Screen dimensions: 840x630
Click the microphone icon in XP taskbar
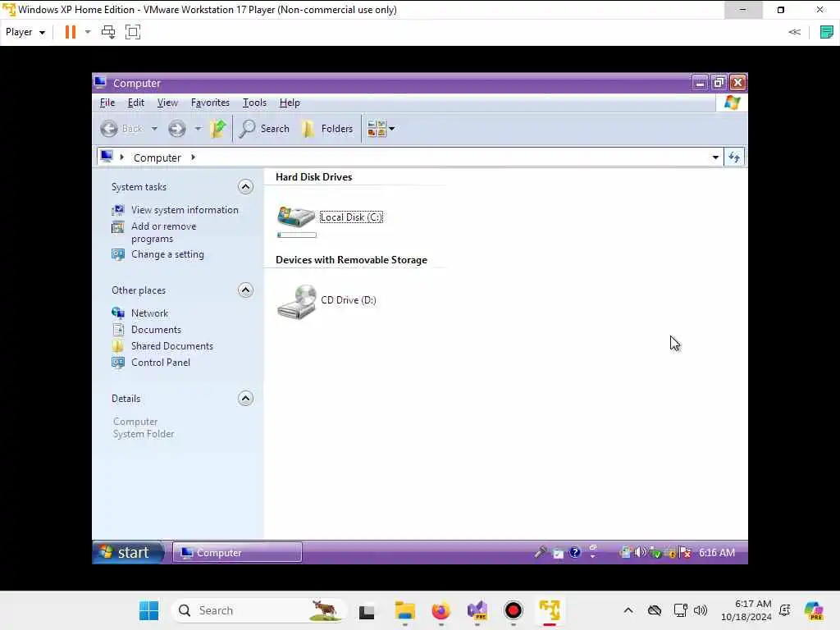pyautogui.click(x=540, y=552)
